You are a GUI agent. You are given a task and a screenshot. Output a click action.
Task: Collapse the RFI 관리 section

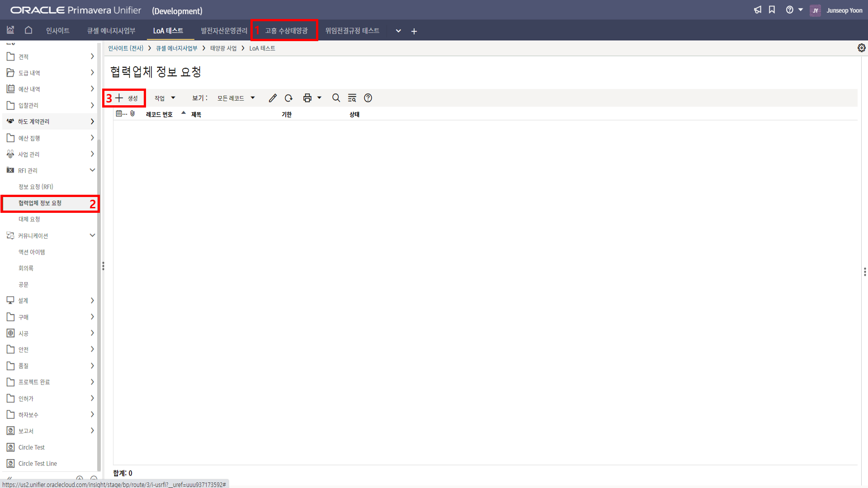92,170
